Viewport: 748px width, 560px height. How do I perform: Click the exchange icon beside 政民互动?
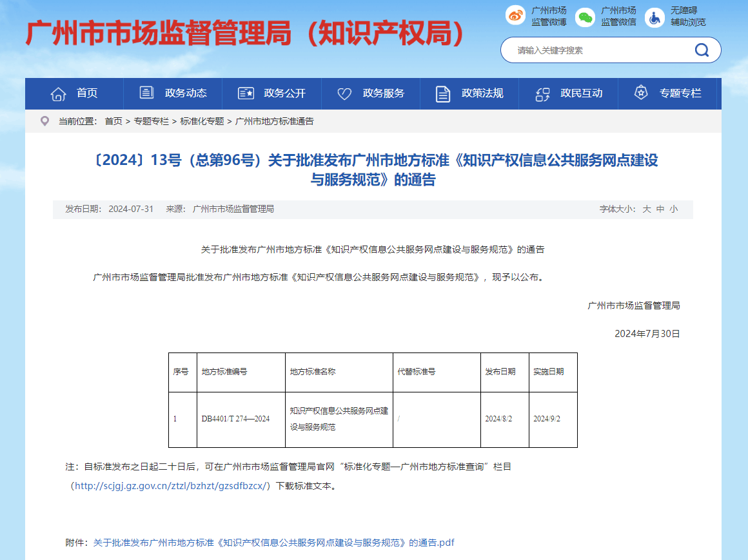pyautogui.click(x=542, y=94)
